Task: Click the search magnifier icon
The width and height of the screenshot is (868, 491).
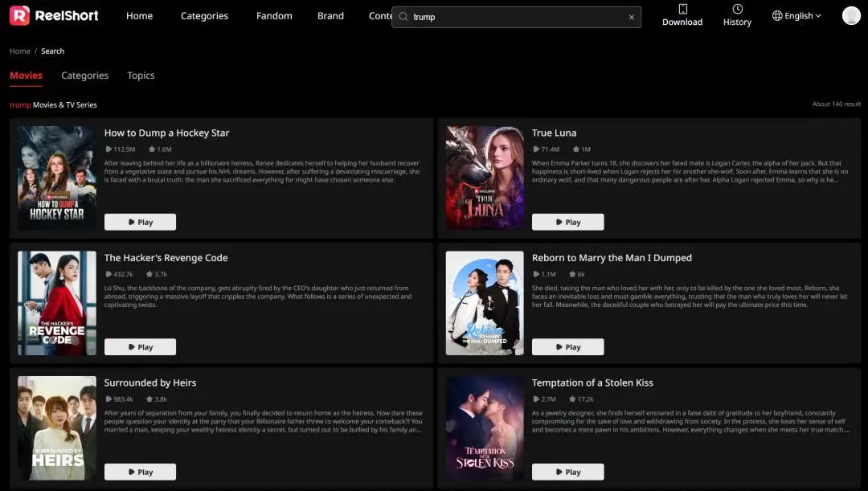Action: (403, 17)
